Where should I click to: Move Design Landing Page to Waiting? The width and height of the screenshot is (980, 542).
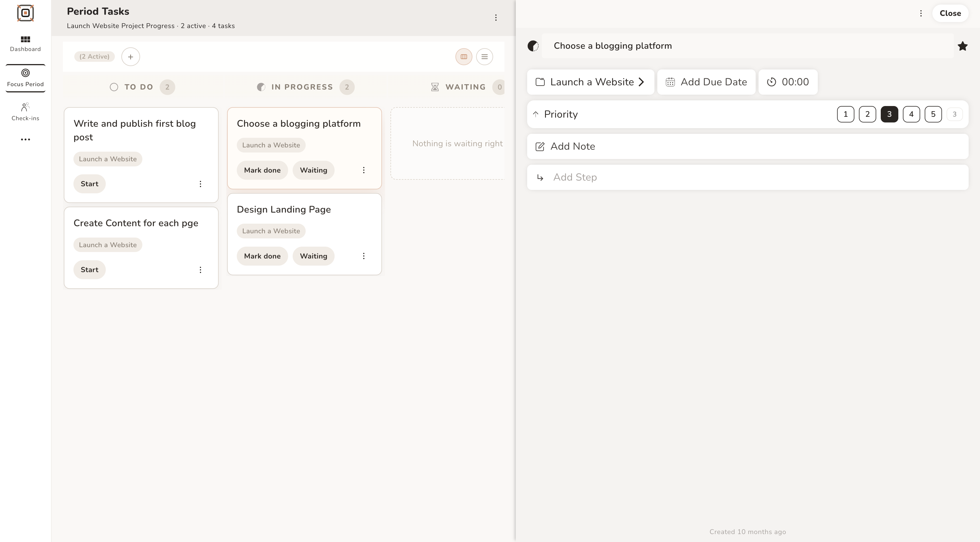pyautogui.click(x=313, y=256)
